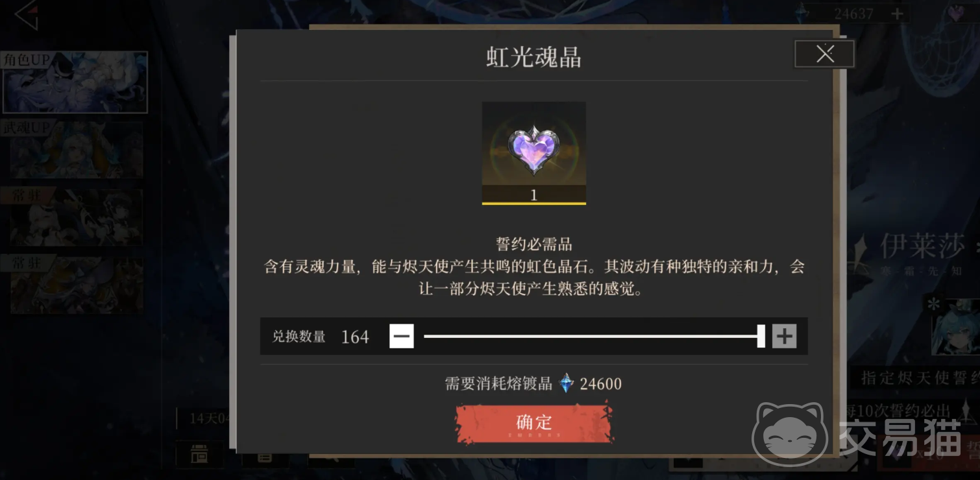Tap the 指定炽天使誓约 label on right
This screenshot has height=480, width=980.
[920, 378]
